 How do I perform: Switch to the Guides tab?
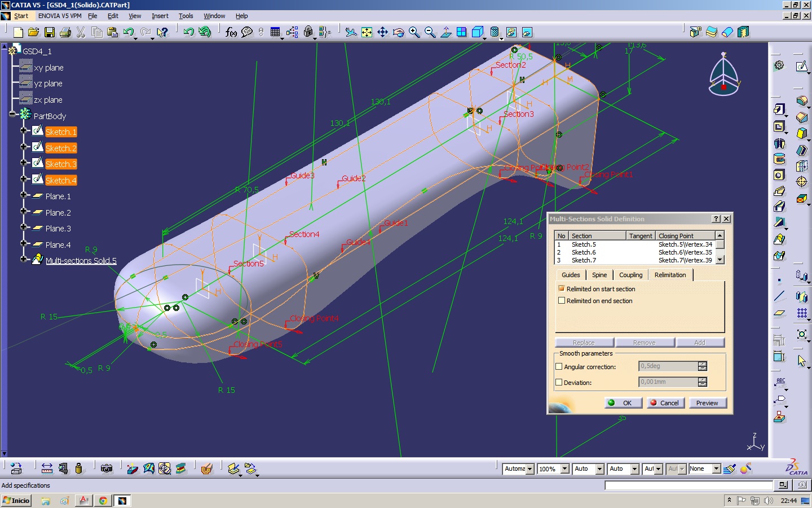[x=571, y=275]
